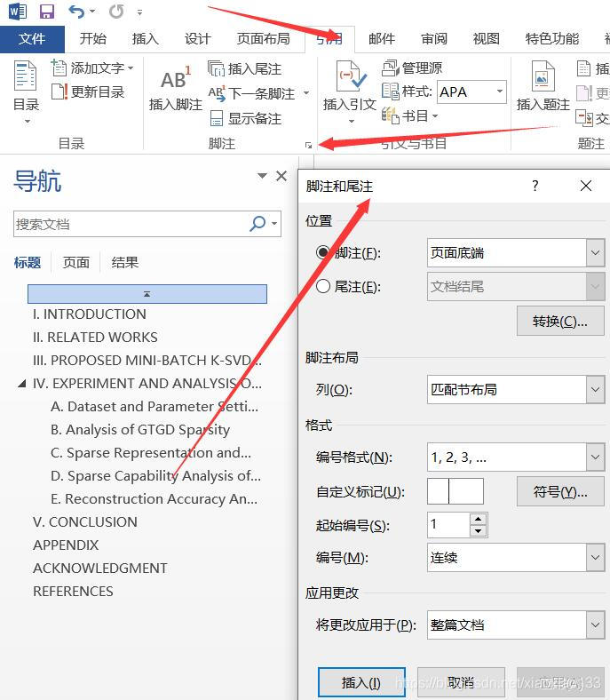610x700 pixels.
Task: Go to heading III. PROPOSED MINI-BATCH K-SVD
Action: tap(147, 361)
